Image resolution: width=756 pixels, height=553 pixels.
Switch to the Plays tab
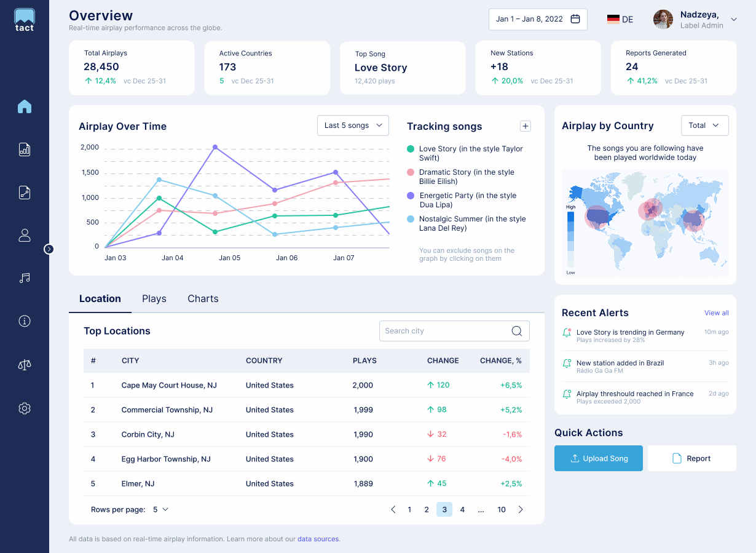point(154,298)
